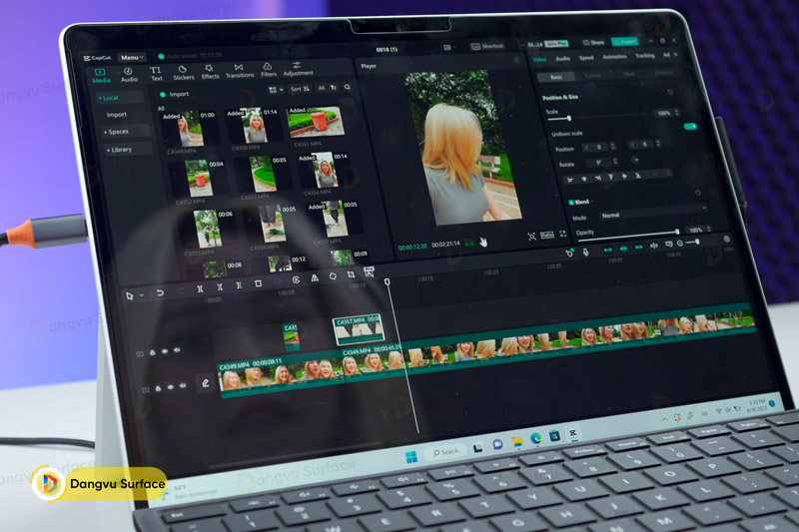
Task: Click the reverse playback icon in timeline toolbar
Action: point(296,279)
